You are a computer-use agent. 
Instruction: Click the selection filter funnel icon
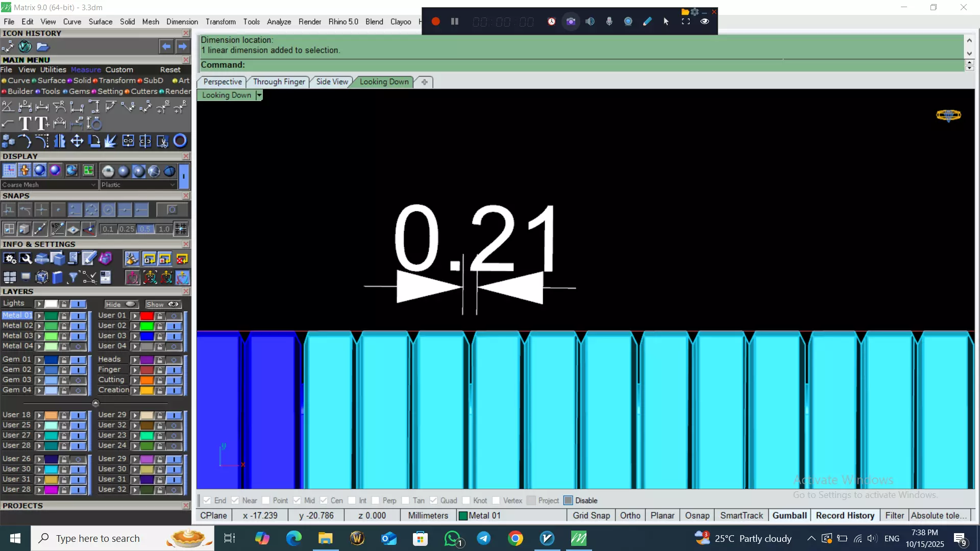pos(73,277)
